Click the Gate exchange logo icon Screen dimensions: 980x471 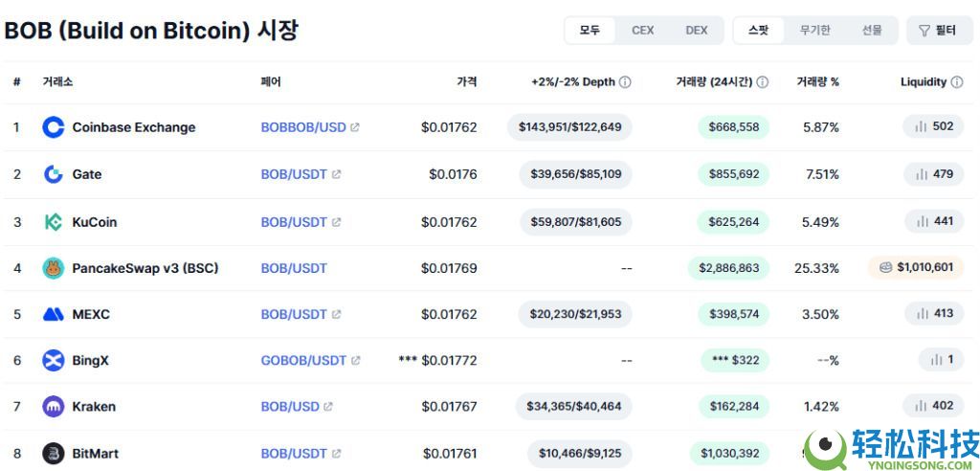pos(54,174)
